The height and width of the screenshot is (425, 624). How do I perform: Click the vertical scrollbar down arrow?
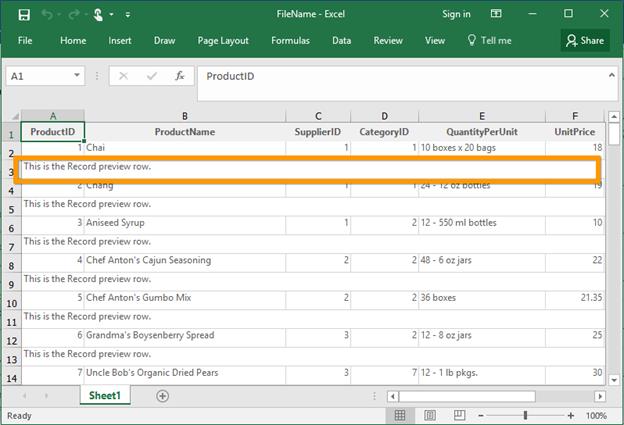614,380
